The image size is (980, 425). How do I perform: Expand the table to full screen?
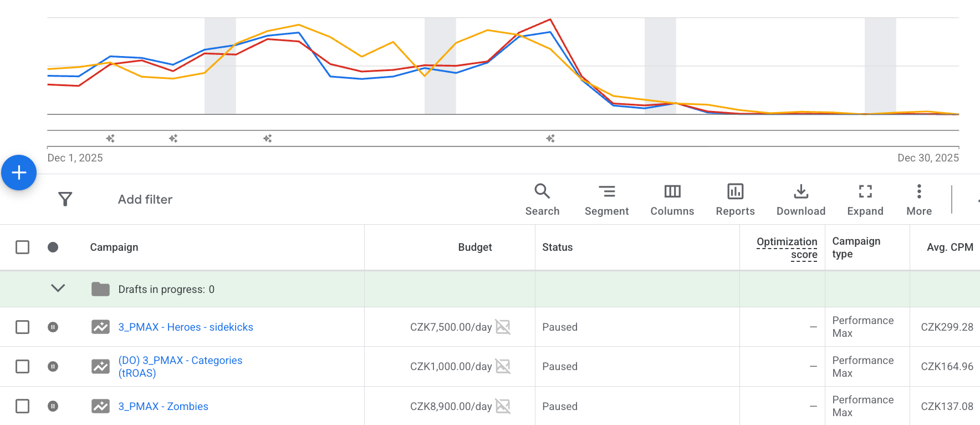coord(865,200)
